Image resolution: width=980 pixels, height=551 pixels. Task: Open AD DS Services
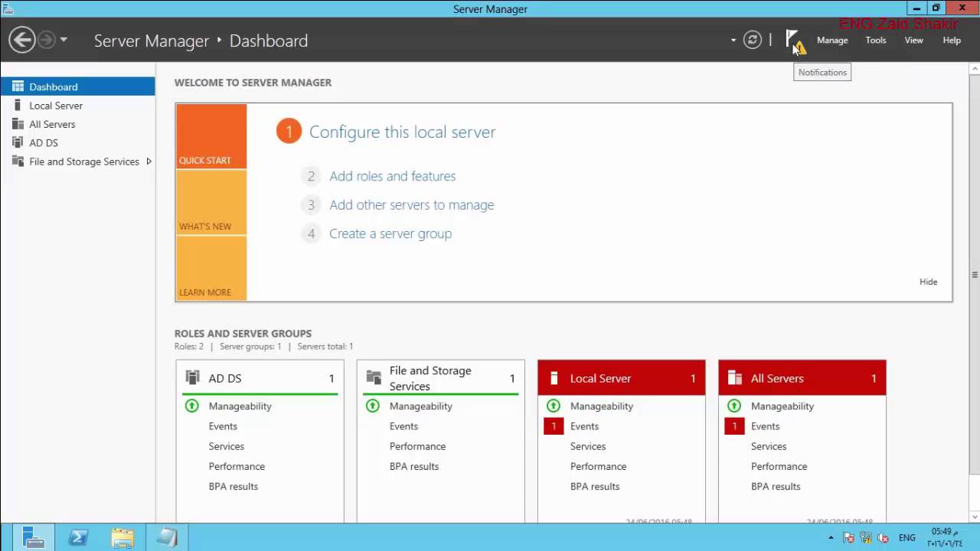click(x=227, y=446)
